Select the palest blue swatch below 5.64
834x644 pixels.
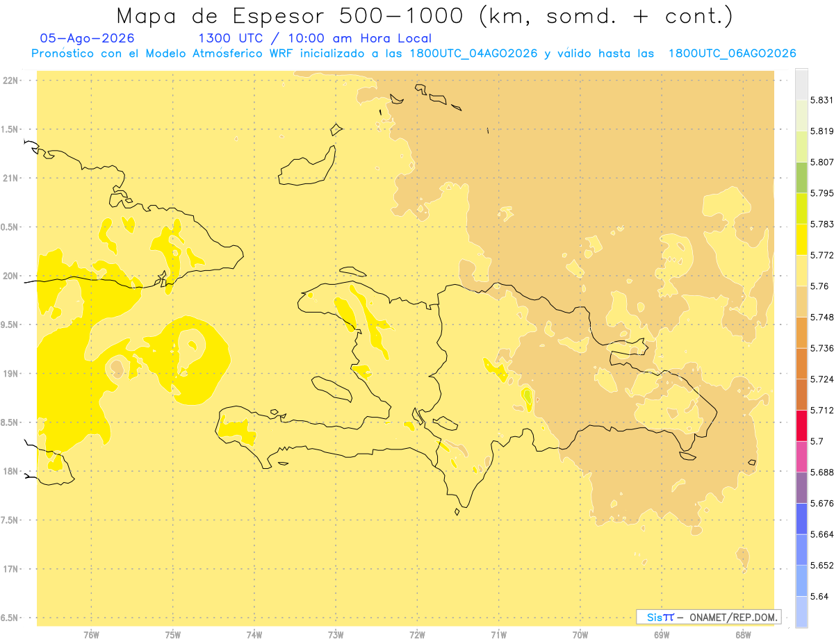[x=801, y=611]
